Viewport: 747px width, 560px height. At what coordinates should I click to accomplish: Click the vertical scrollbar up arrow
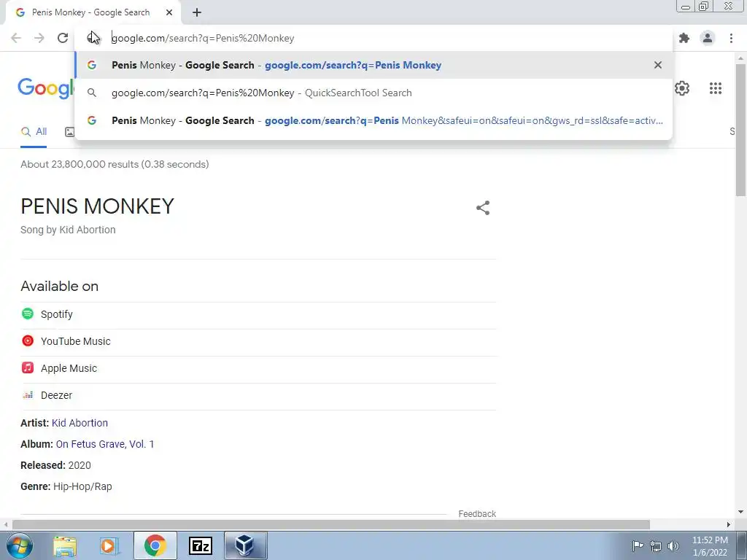pos(740,58)
